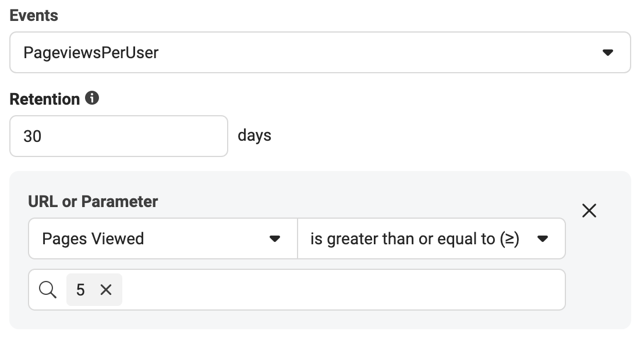Click the Pages Viewed selected text
The height and width of the screenshot is (342, 644).
point(93,239)
